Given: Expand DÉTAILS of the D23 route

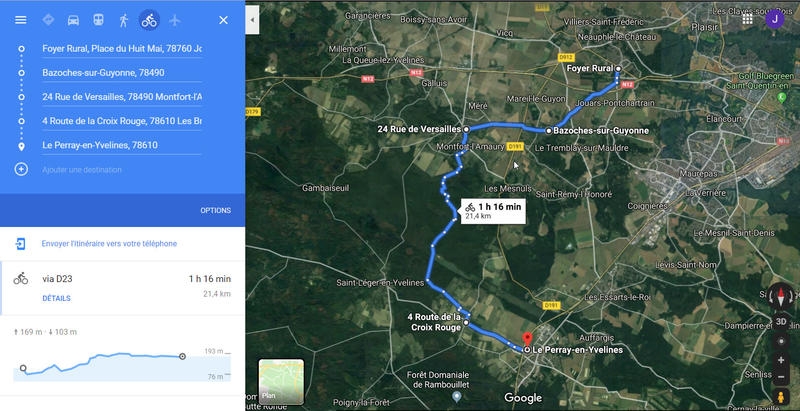Looking at the screenshot, I should pos(56,298).
